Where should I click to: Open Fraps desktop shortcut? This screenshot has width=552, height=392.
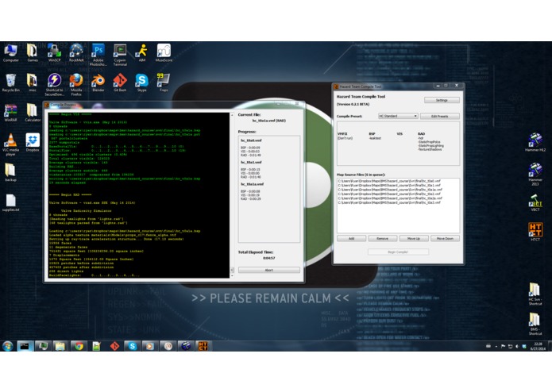click(x=163, y=83)
